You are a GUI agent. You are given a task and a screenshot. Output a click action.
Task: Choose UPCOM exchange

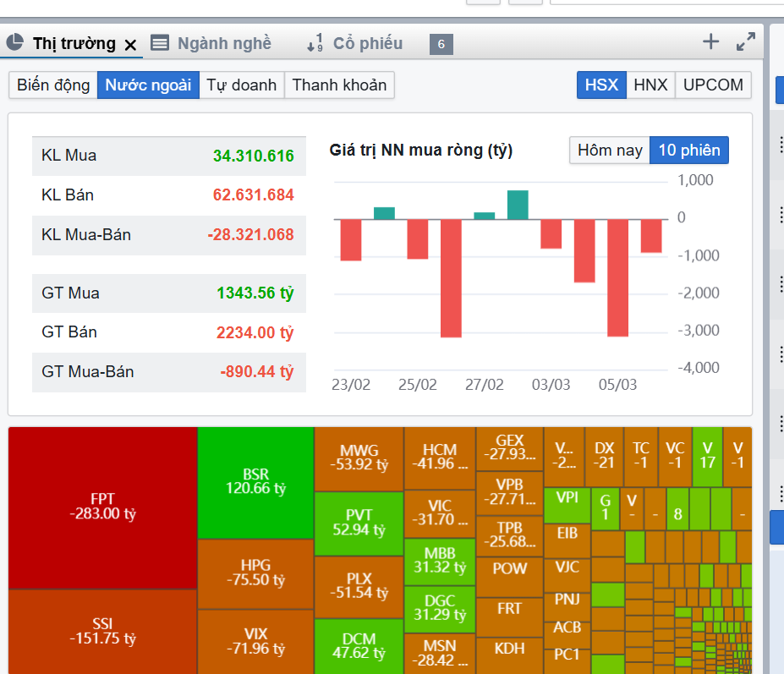[x=713, y=85]
